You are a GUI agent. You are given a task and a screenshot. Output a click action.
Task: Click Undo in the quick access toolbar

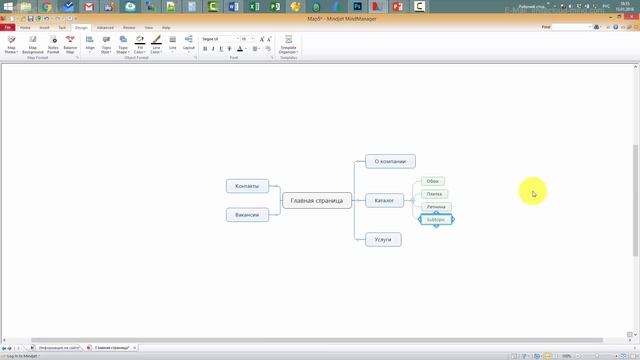pos(47,19)
